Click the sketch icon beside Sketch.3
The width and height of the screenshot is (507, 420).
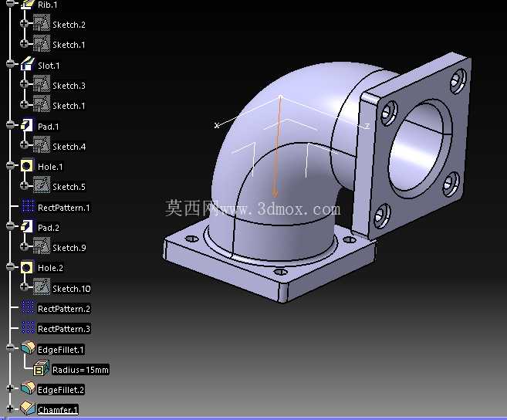(42, 84)
